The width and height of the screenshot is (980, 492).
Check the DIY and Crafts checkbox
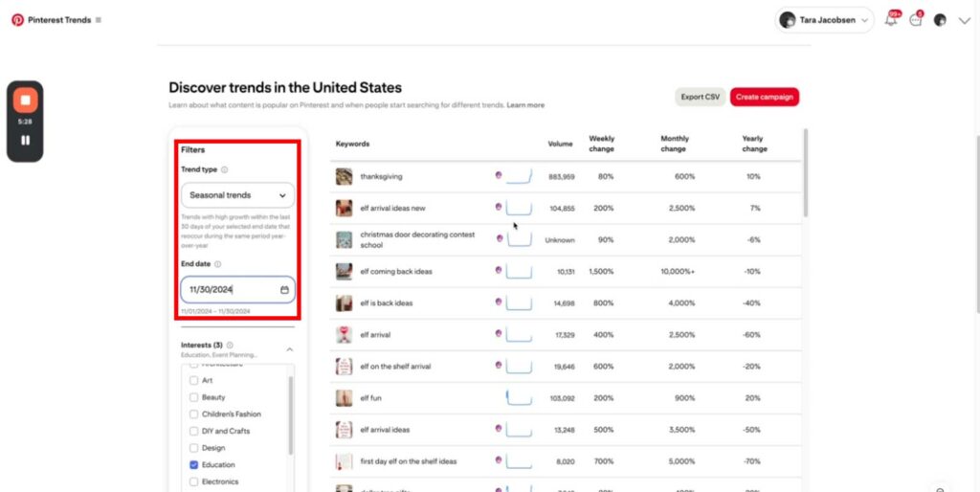193,431
